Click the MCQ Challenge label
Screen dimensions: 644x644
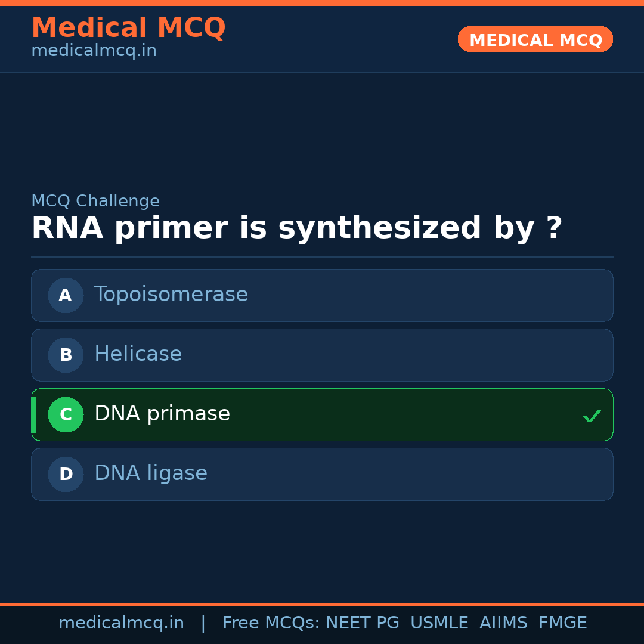95,202
